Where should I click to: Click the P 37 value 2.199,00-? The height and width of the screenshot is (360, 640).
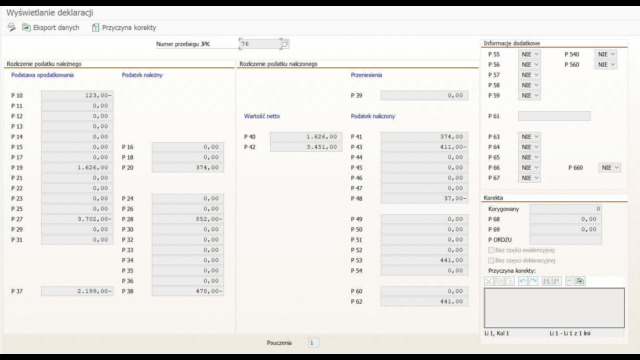tap(77, 291)
